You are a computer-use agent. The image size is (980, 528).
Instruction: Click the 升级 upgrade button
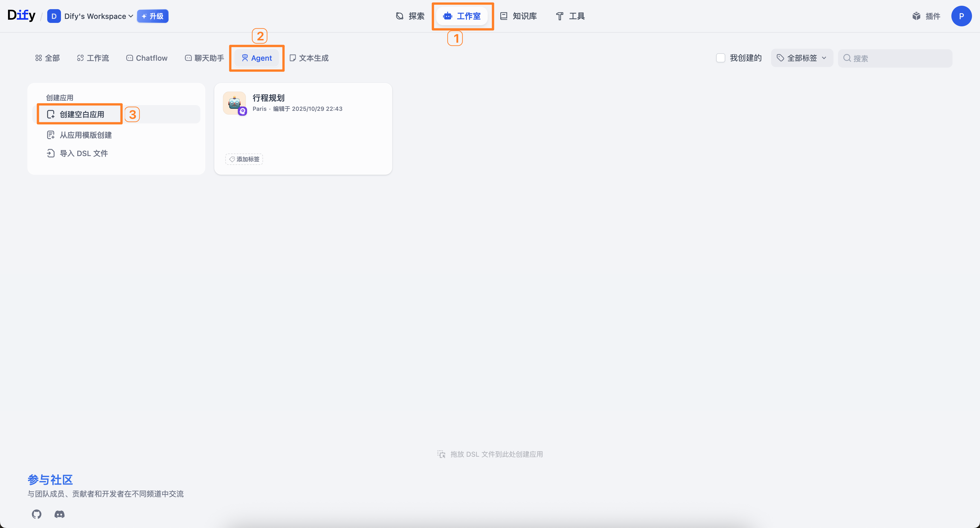[x=153, y=16]
